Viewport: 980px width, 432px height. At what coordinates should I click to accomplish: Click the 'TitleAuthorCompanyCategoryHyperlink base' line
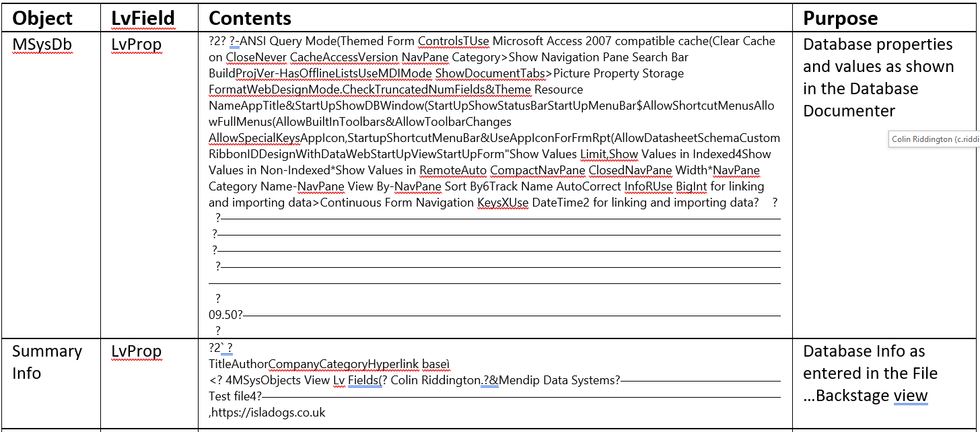pyautogui.click(x=328, y=364)
